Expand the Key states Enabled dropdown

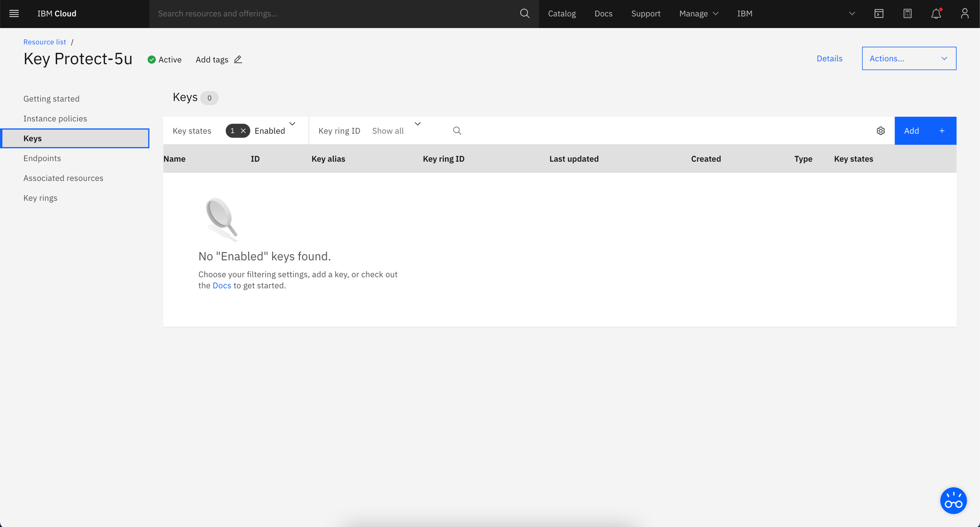click(292, 124)
